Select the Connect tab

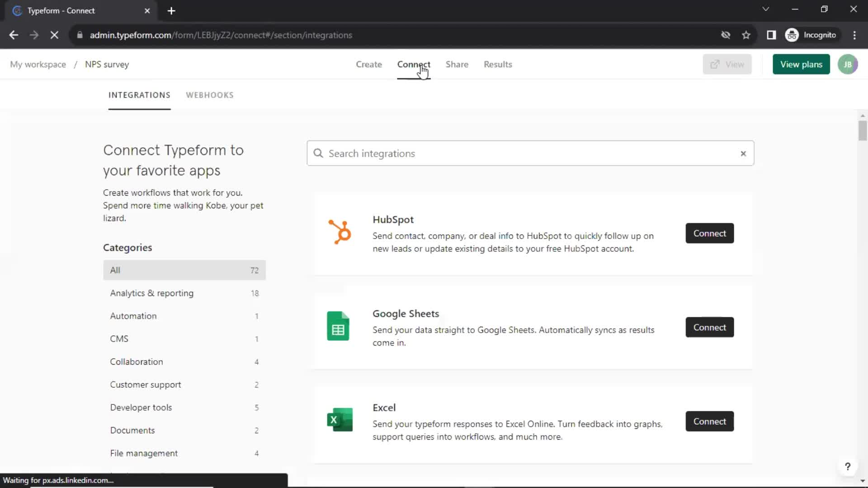click(414, 64)
